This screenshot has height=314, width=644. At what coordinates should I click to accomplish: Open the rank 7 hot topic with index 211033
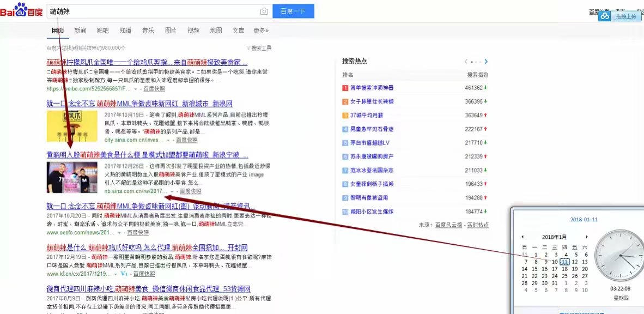372,171
